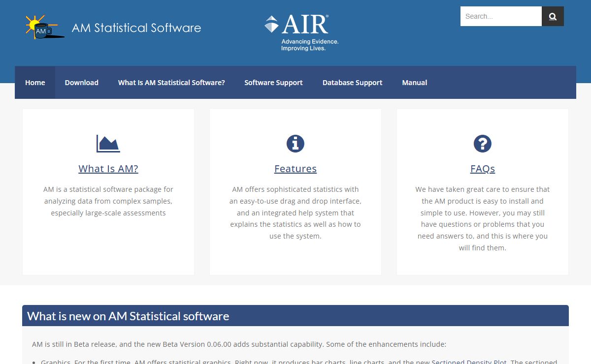Open the Home menu item
The height and width of the screenshot is (364, 591).
coord(35,83)
